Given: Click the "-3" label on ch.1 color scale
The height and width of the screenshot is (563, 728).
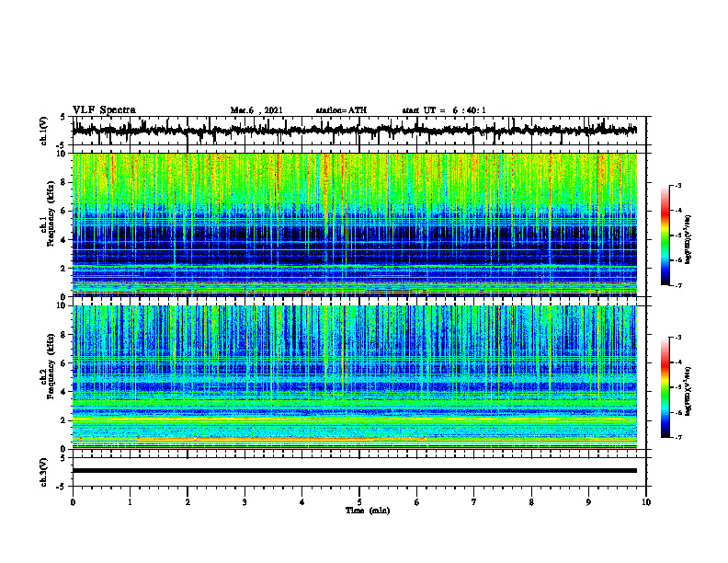Looking at the screenshot, I should [677, 186].
